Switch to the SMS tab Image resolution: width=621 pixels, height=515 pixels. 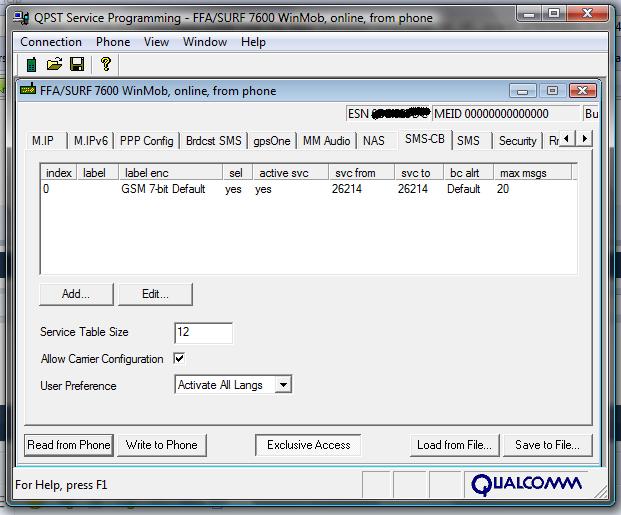468,141
